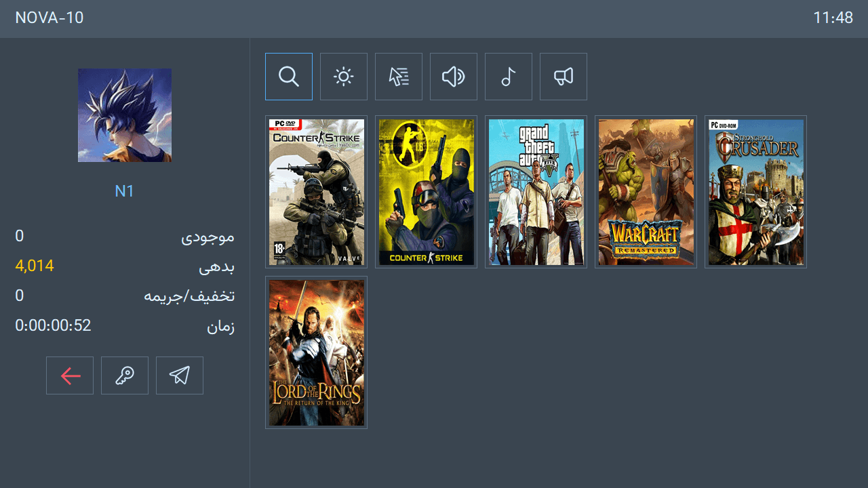Change password using the key icon
868x488 pixels.
(x=124, y=375)
